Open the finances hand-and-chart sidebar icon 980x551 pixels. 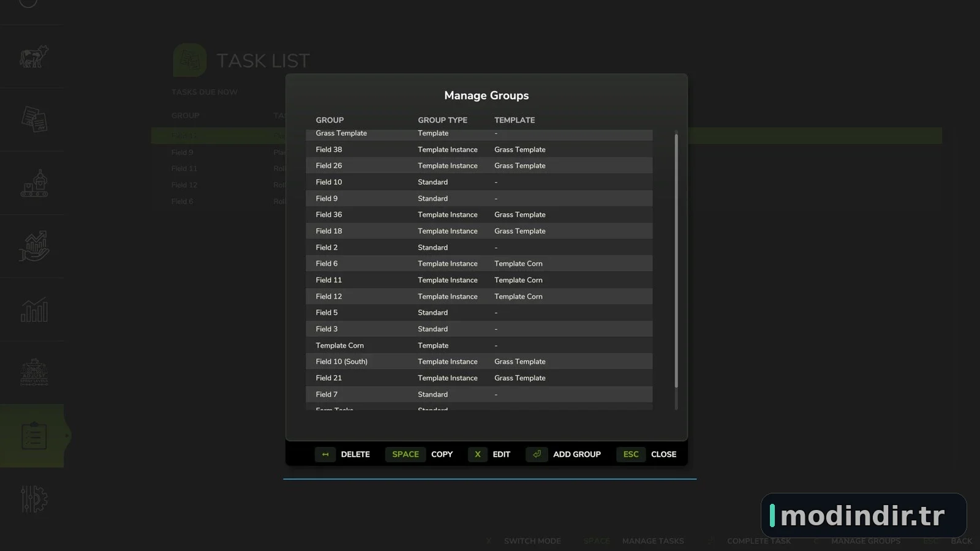pos(34,246)
